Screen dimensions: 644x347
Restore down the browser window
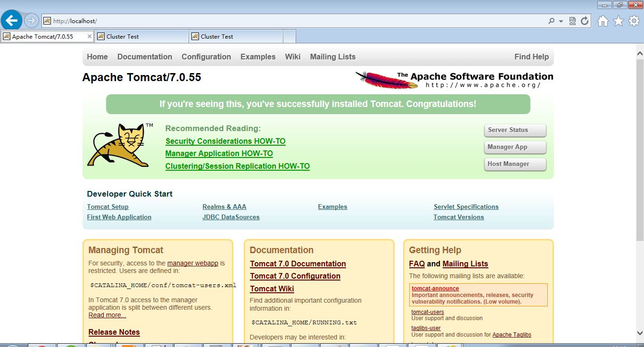[619, 5]
